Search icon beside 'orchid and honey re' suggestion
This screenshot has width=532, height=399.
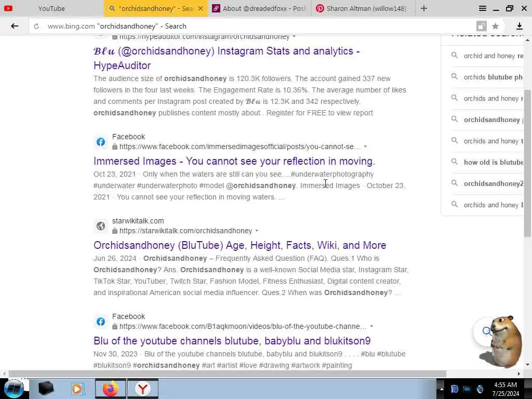pyautogui.click(x=454, y=55)
